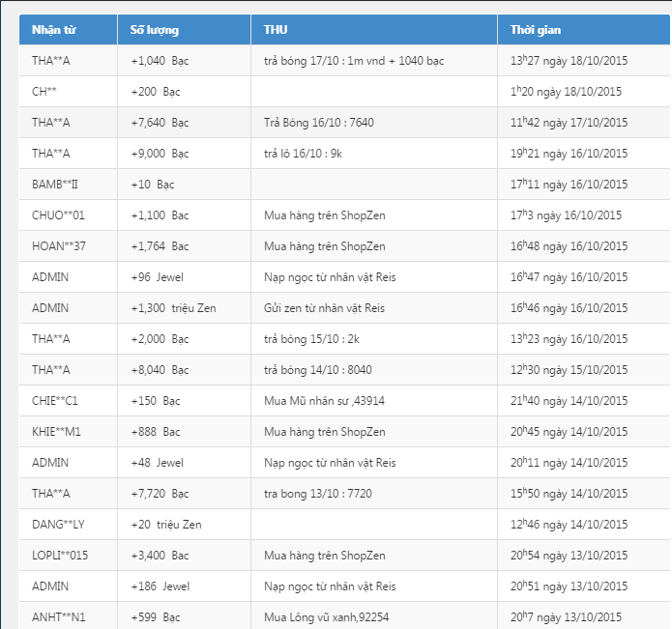Click the amount "+96 Jewel"
Screen dimensions: 672x629
tap(157, 277)
